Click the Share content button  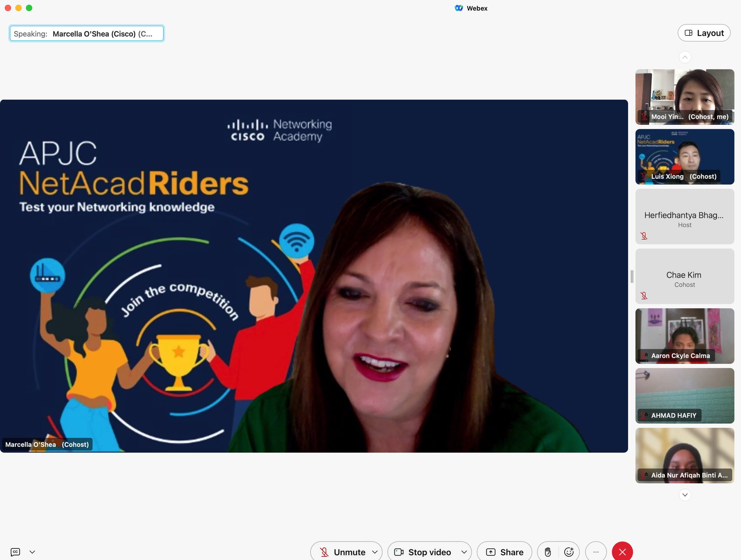point(504,552)
